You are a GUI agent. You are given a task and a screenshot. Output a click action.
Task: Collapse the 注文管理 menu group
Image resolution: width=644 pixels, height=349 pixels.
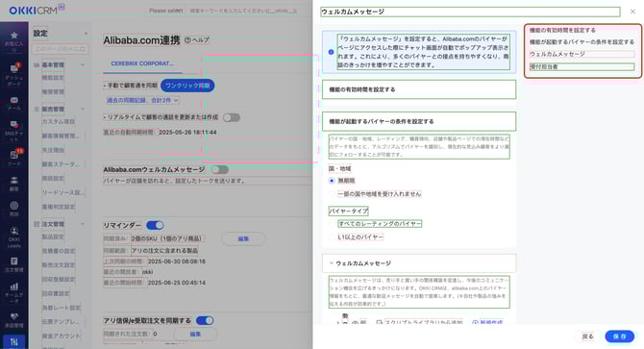[x=82, y=224]
